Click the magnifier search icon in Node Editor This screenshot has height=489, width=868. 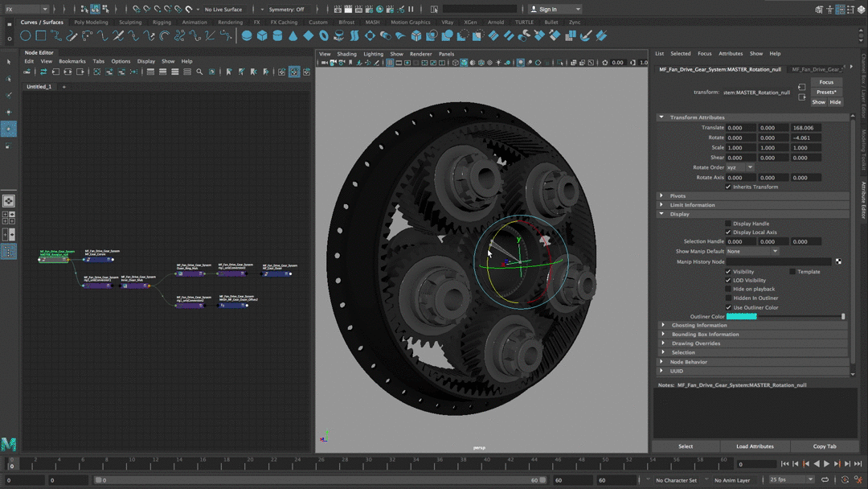[x=199, y=72]
